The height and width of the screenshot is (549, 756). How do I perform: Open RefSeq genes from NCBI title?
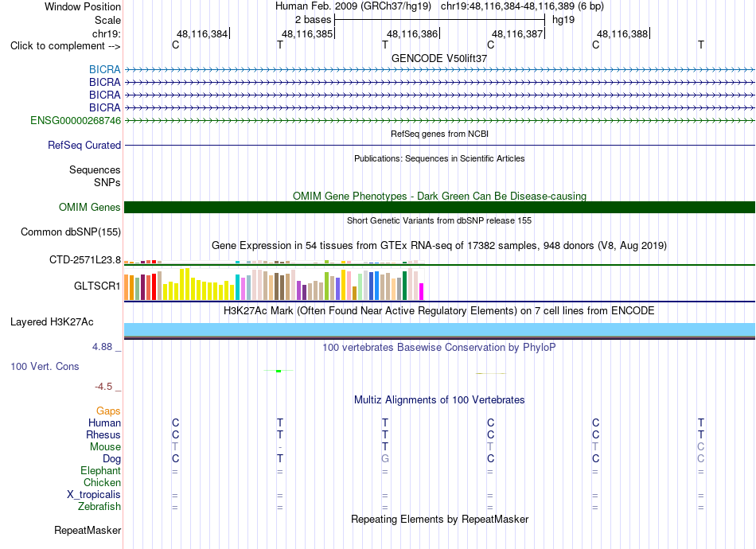[439, 134]
